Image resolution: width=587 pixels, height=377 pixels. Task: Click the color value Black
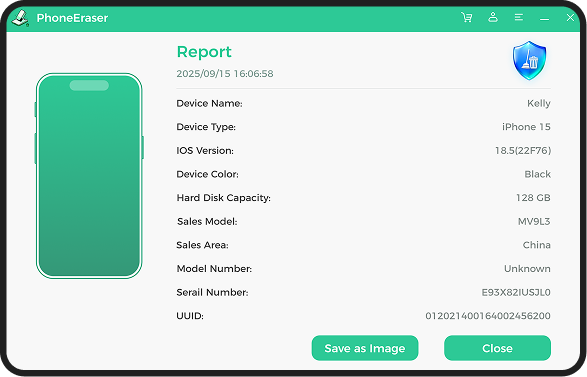tap(538, 174)
